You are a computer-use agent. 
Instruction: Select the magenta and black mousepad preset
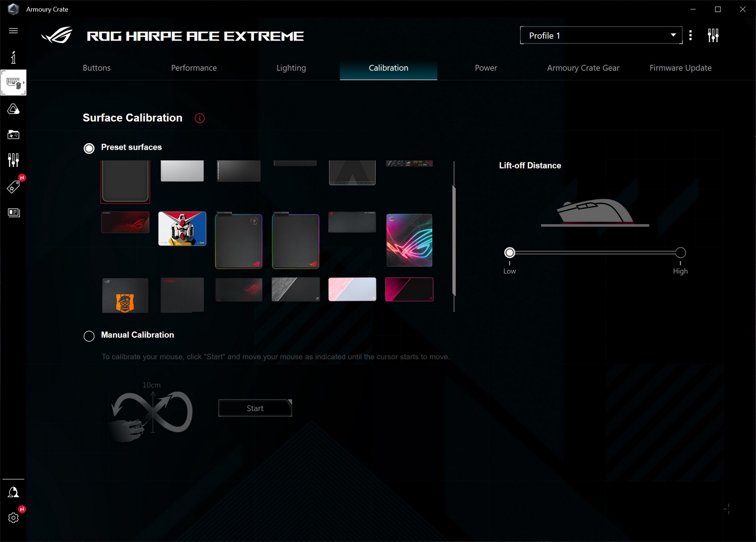tap(409, 289)
